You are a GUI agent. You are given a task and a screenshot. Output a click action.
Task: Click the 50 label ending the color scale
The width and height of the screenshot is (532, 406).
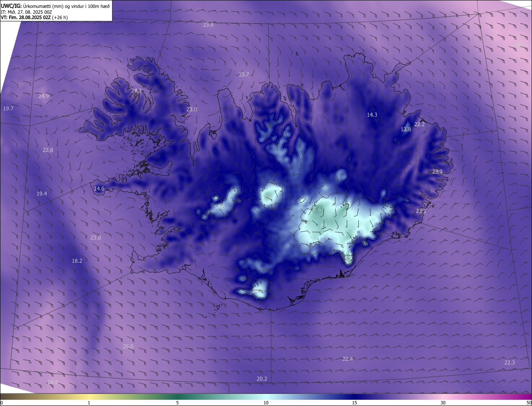coord(529,403)
